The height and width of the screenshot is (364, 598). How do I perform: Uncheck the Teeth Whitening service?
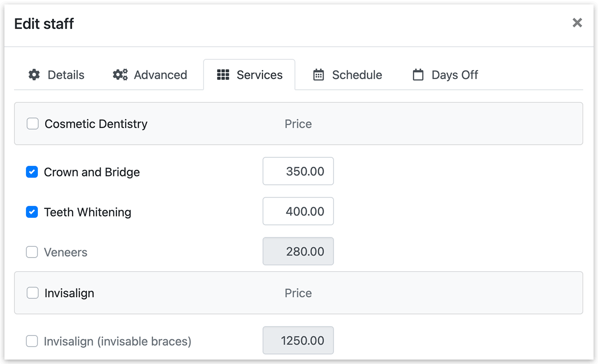click(32, 212)
